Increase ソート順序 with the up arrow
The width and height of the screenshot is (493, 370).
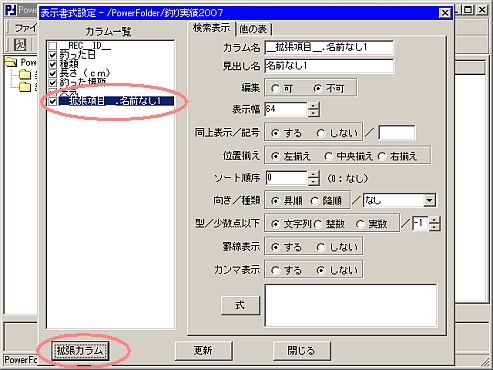point(313,174)
